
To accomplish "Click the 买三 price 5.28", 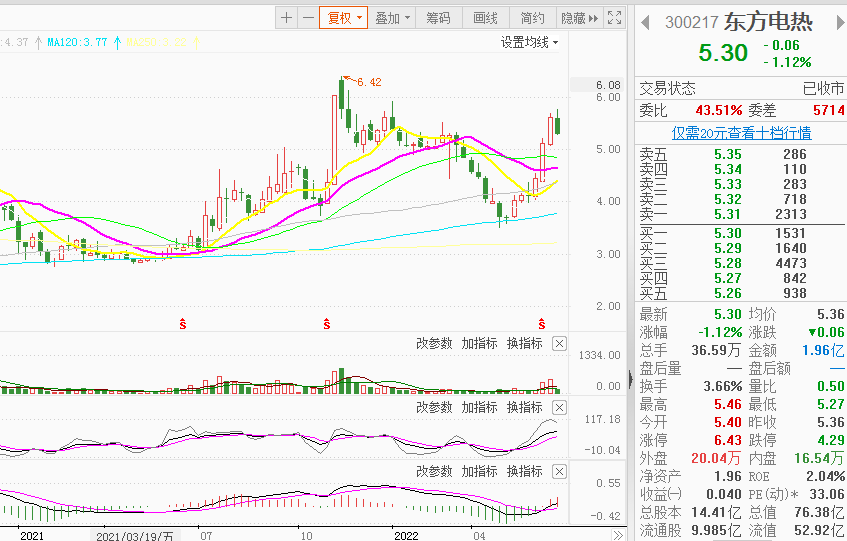I will (728, 263).
